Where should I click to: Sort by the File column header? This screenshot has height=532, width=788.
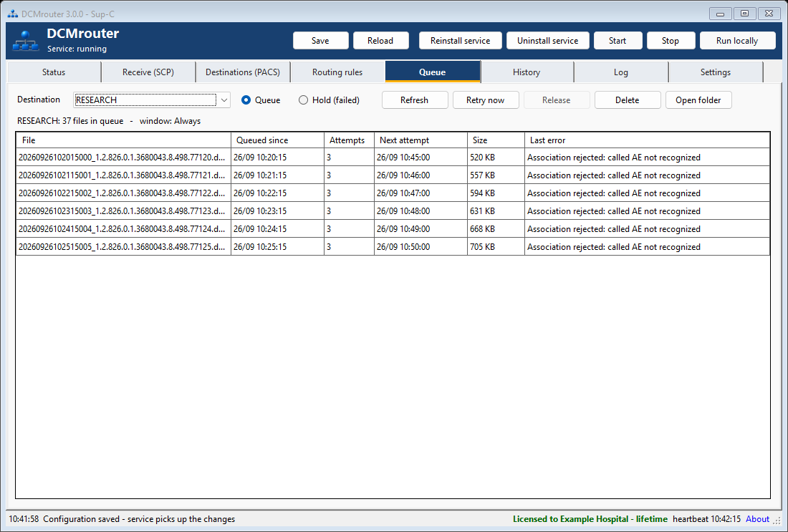[x=124, y=140]
